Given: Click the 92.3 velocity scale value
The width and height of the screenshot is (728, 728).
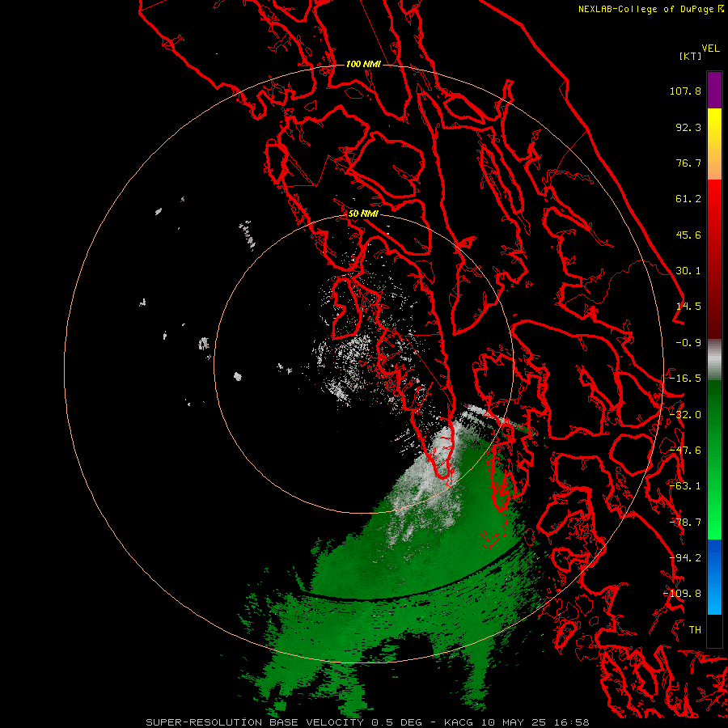Looking at the screenshot, I should [688, 127].
